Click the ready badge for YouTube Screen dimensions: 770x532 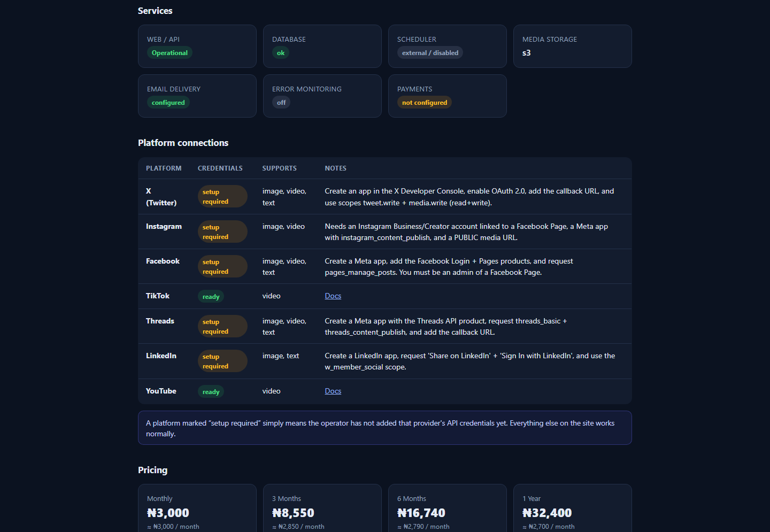211,392
